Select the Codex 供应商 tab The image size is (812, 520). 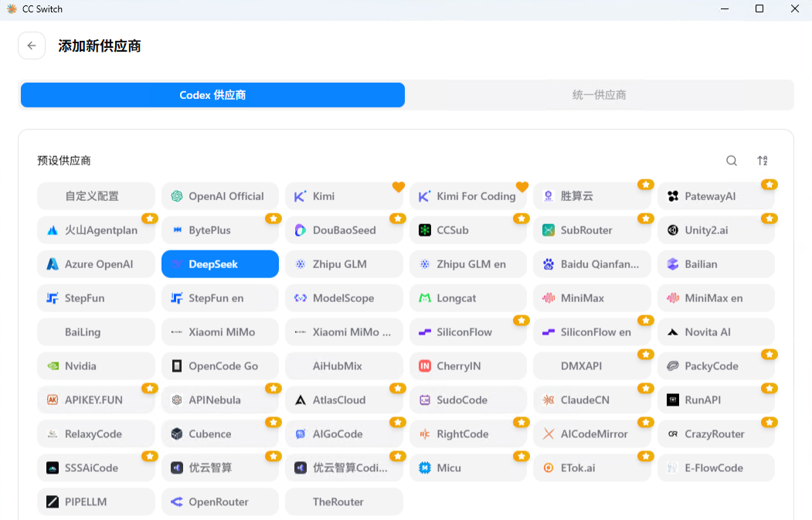coord(212,95)
